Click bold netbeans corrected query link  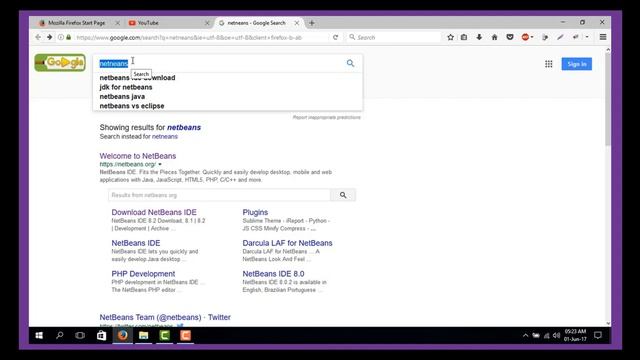coord(184,127)
